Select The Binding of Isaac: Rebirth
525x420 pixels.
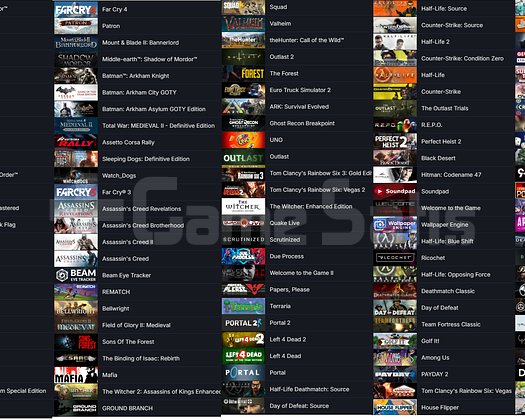coord(141,358)
